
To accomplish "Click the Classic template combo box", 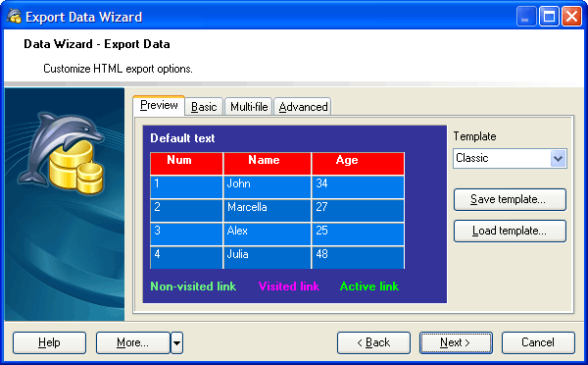I will (510, 159).
